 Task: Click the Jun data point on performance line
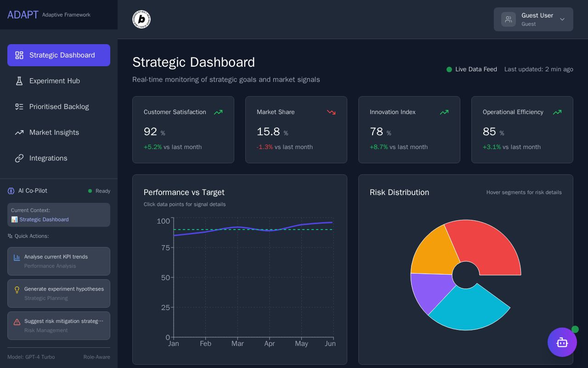point(333,223)
